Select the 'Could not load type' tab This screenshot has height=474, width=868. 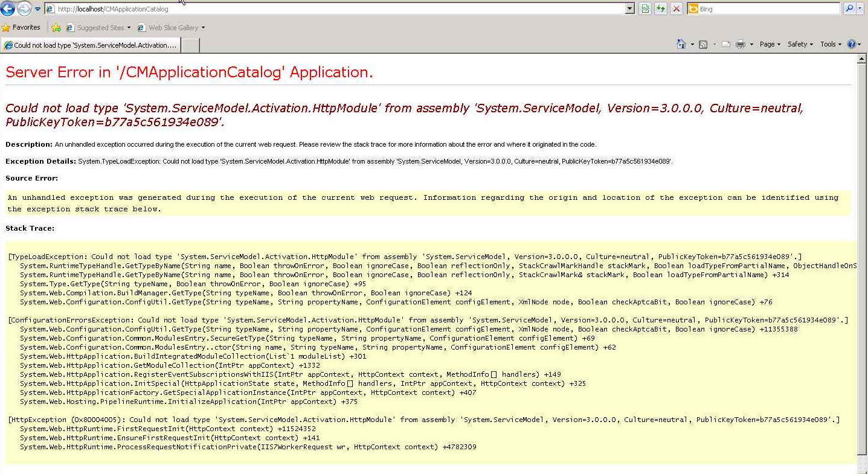point(91,45)
